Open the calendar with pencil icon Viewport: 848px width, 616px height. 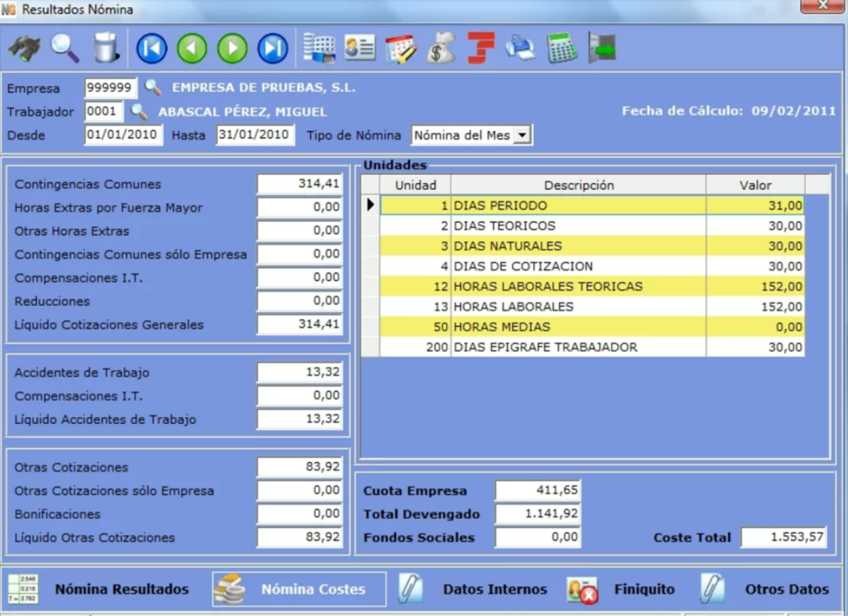pyautogui.click(x=400, y=49)
